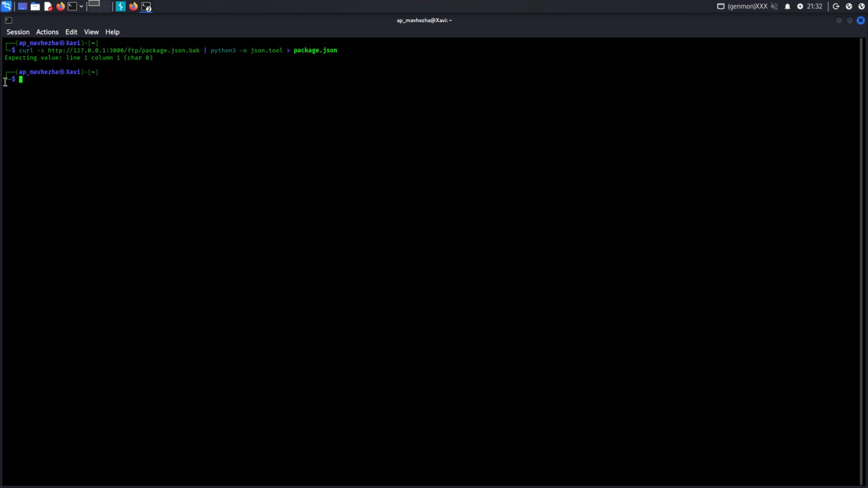The image size is (868, 488).
Task: Open the Edit menu
Action: coord(71,32)
